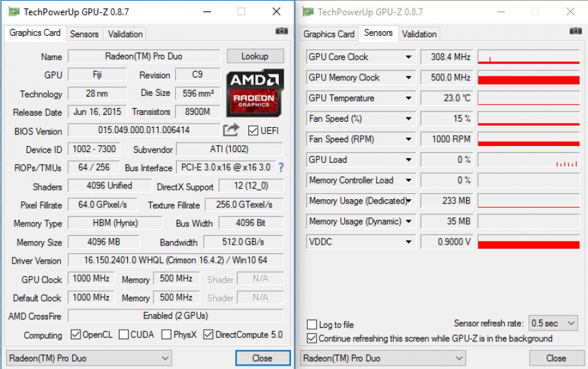This screenshot has height=369, width=588.
Task: Open GPU selector dropdown in left window
Action: [x=89, y=358]
